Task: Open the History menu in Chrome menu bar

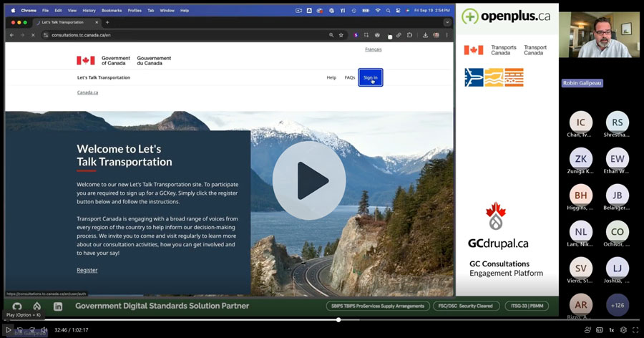Action: coord(89,11)
